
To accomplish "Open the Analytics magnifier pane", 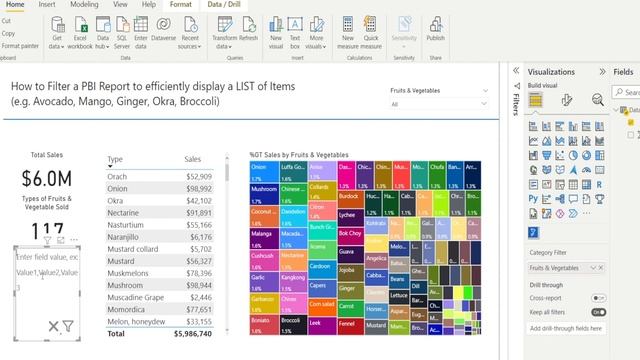I will point(598,100).
